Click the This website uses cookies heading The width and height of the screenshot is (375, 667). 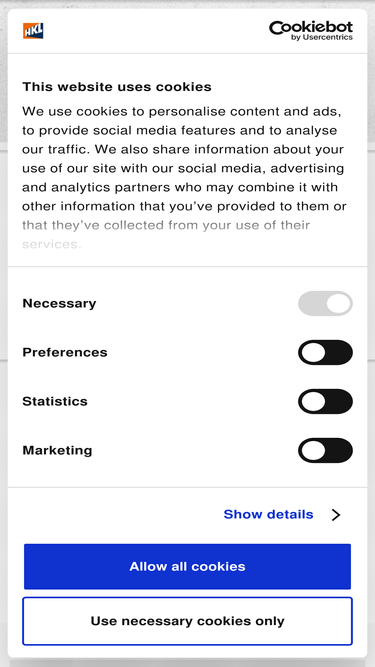pyautogui.click(x=117, y=87)
